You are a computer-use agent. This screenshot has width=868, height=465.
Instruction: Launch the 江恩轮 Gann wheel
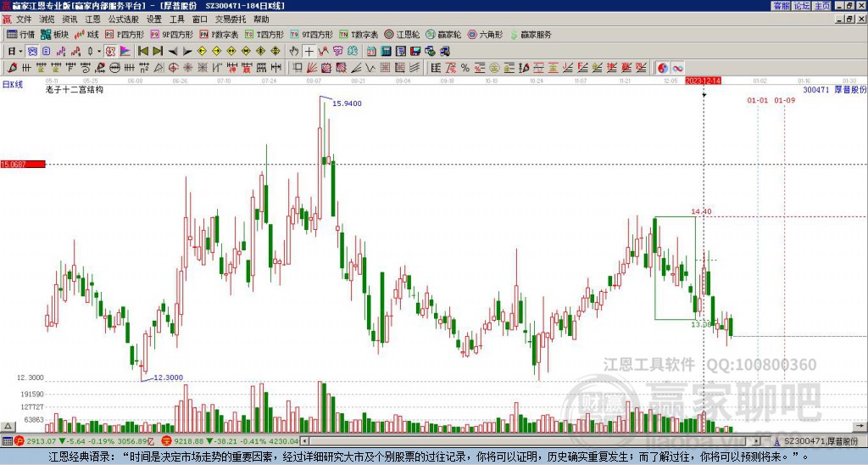click(402, 34)
